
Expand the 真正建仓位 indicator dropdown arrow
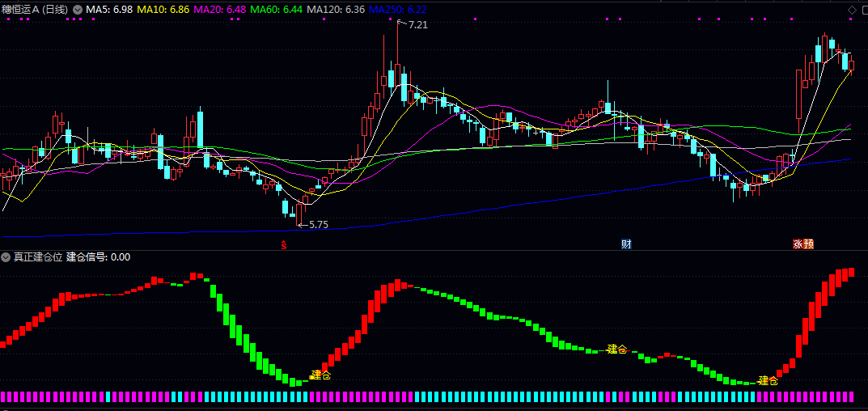pyautogui.click(x=6, y=257)
